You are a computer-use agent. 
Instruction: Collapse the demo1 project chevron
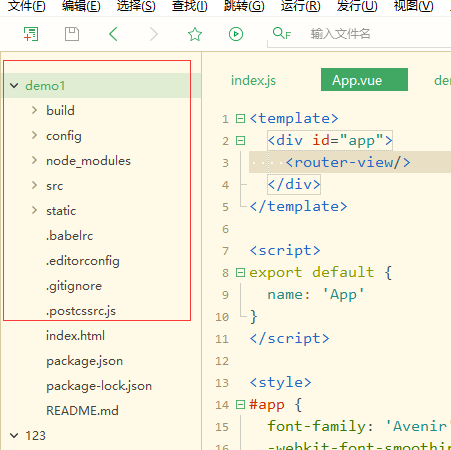click(x=14, y=86)
